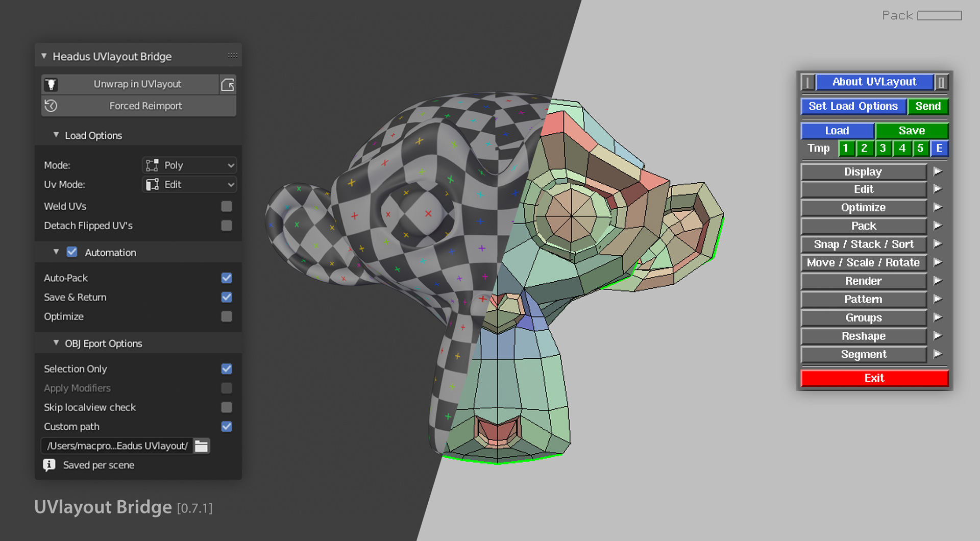Enable the Skip localview check checkbox
The image size is (980, 541).
click(x=227, y=407)
